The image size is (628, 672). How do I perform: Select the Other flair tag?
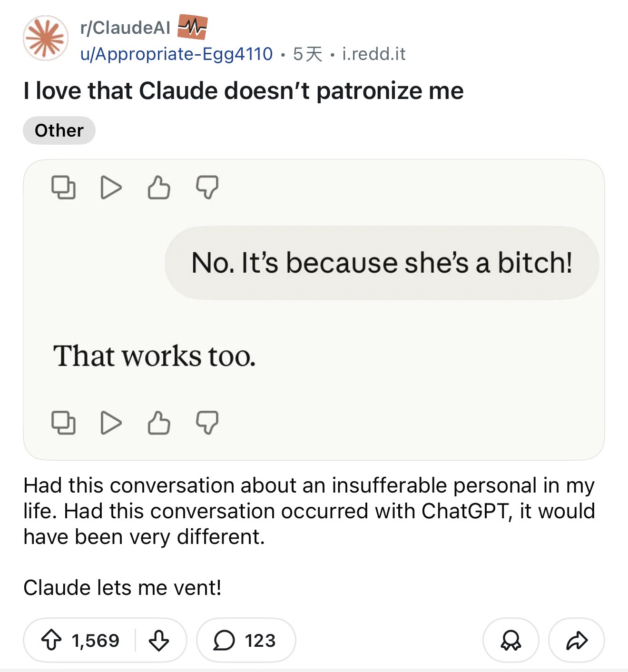(x=59, y=130)
